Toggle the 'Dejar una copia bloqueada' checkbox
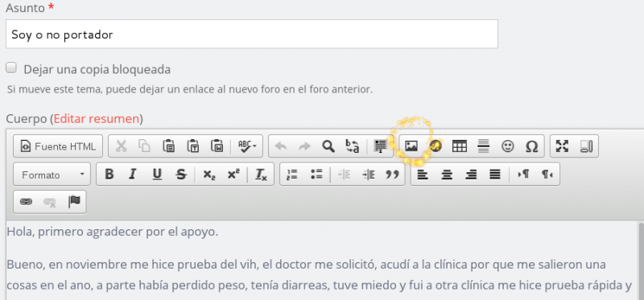 pyautogui.click(x=11, y=68)
